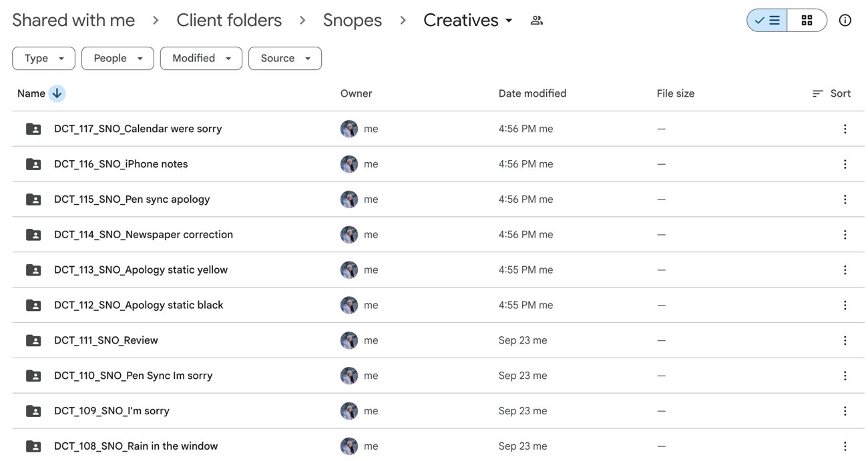
Task: Click the Name column header
Action: (31, 93)
